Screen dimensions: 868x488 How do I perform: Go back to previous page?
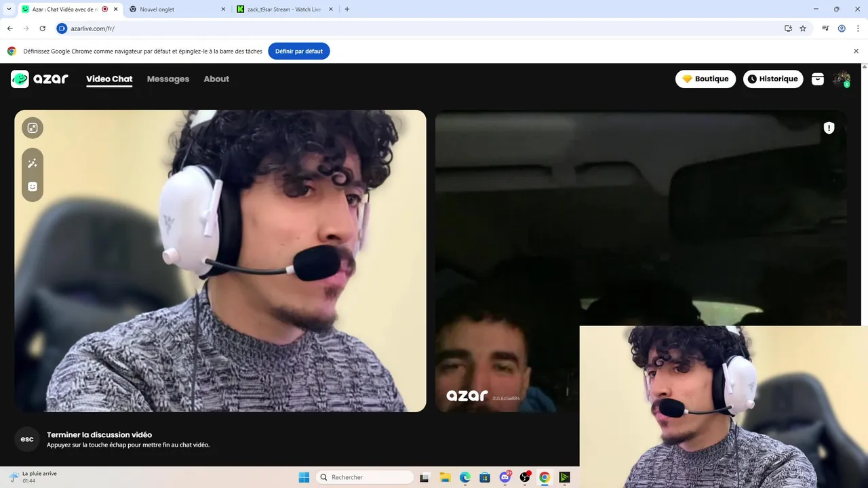[10, 28]
